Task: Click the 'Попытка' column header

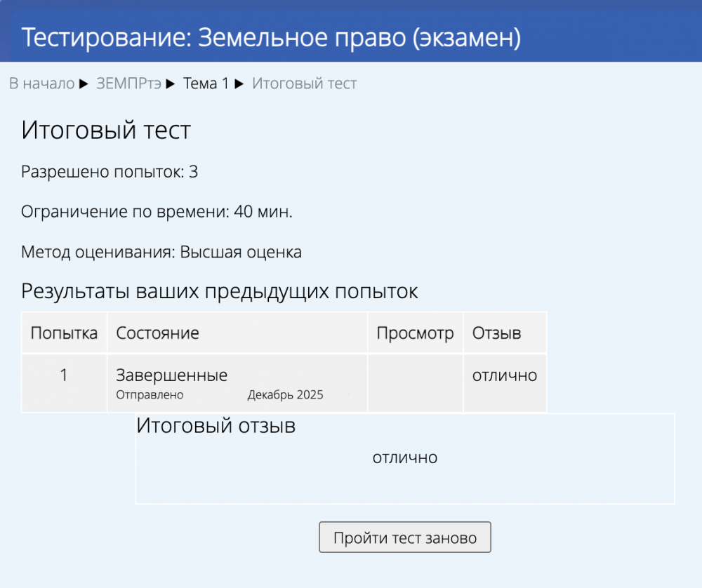Action: 64,333
